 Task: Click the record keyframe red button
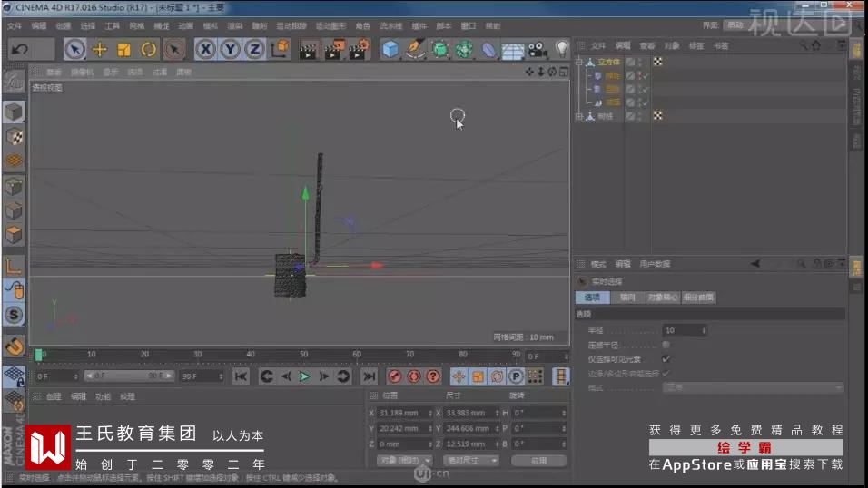click(395, 376)
